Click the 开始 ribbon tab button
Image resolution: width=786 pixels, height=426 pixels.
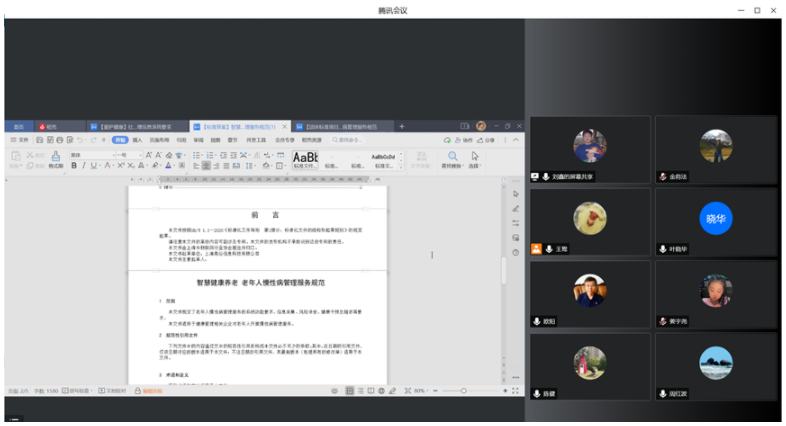(120, 141)
